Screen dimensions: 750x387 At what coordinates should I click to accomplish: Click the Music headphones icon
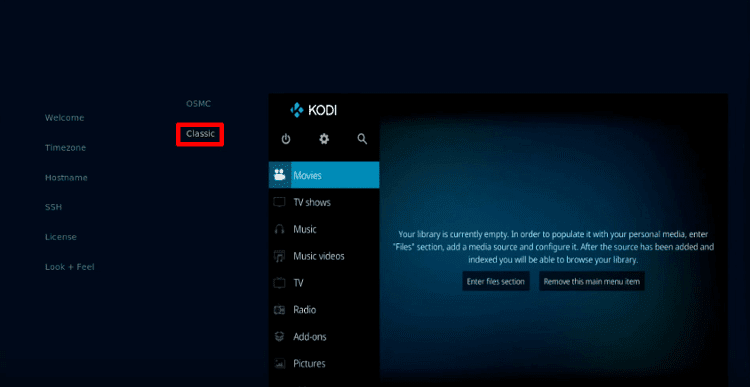(x=279, y=229)
